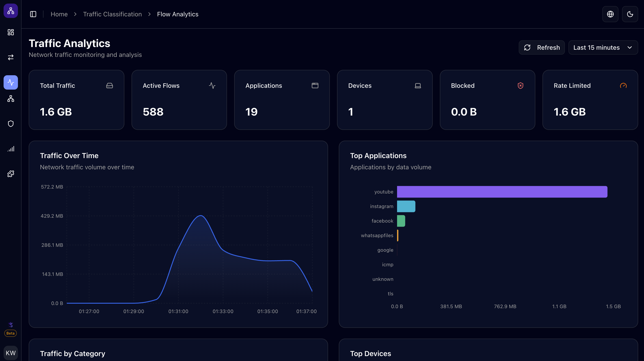Select the traffic flows arrows icon in sidebar
The image size is (644, 361).
tap(11, 57)
